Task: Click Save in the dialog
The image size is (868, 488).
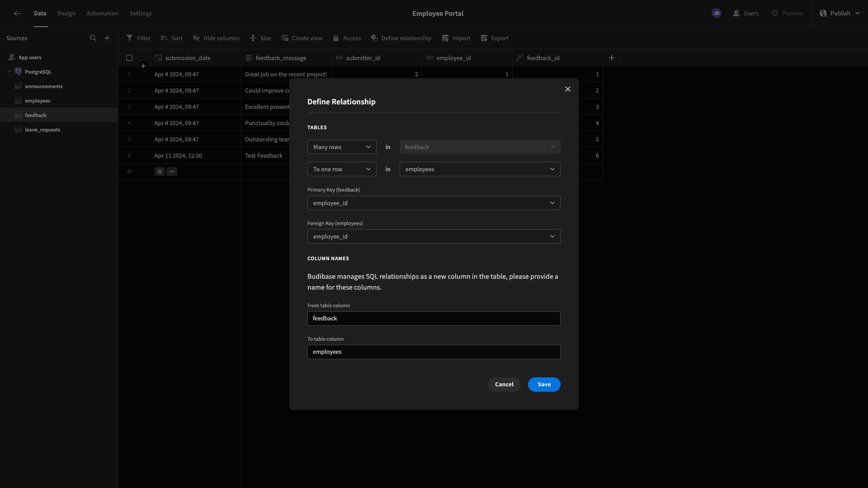Action: [x=544, y=385]
